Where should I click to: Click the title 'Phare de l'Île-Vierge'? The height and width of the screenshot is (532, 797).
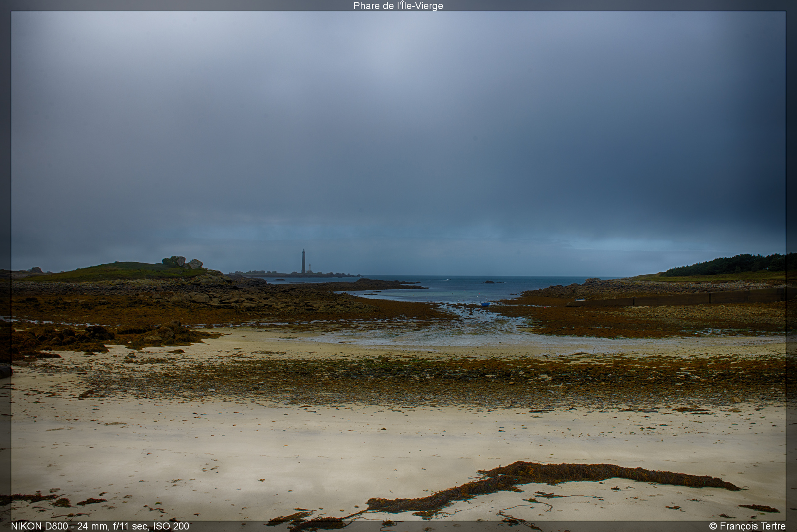coord(398,5)
